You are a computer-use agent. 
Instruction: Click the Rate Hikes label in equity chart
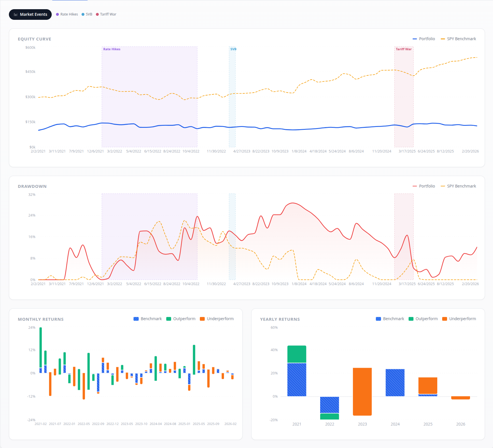coord(112,49)
